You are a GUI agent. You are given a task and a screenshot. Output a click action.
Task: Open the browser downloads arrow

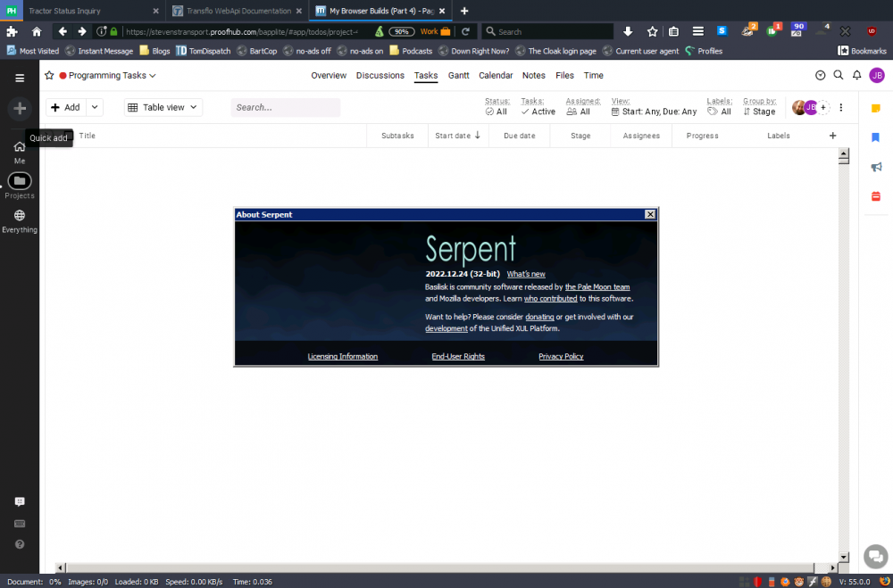(628, 31)
